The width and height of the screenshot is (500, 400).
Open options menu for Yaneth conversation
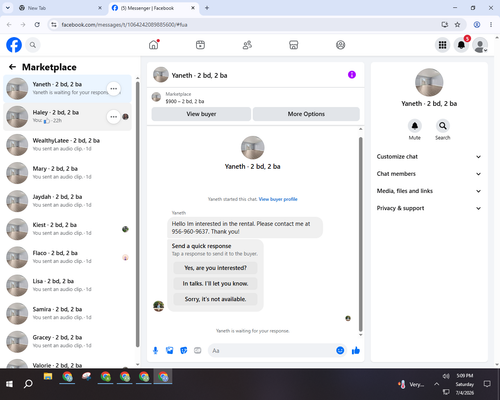point(114,89)
